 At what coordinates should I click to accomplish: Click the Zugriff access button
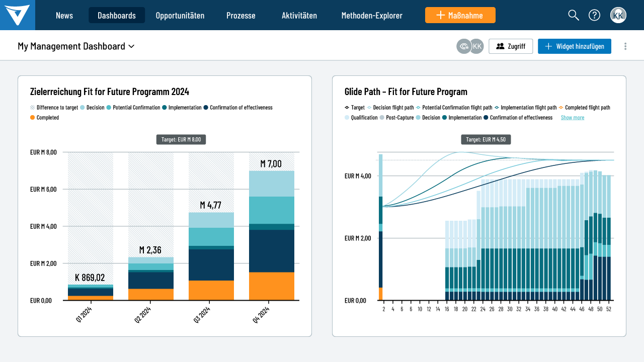[x=511, y=46]
